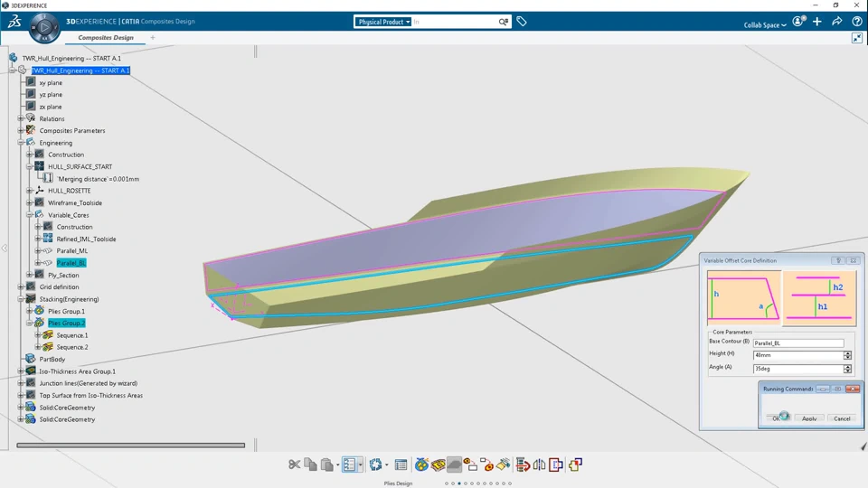
Task: Select xy plane in the tree
Action: pyautogui.click(x=51, y=82)
